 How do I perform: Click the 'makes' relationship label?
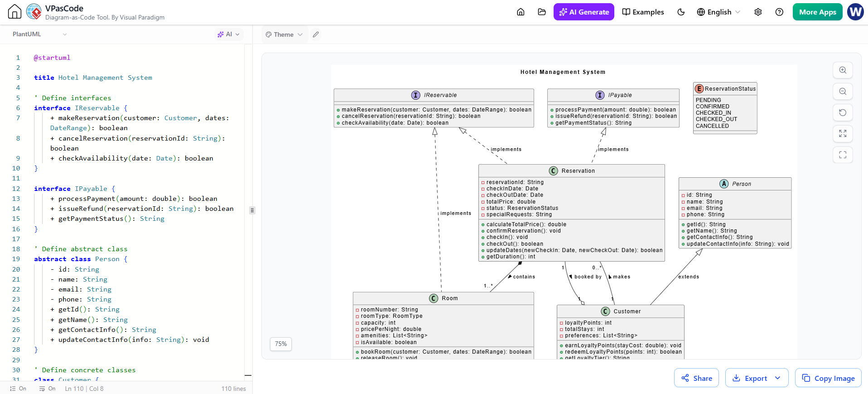(x=622, y=277)
